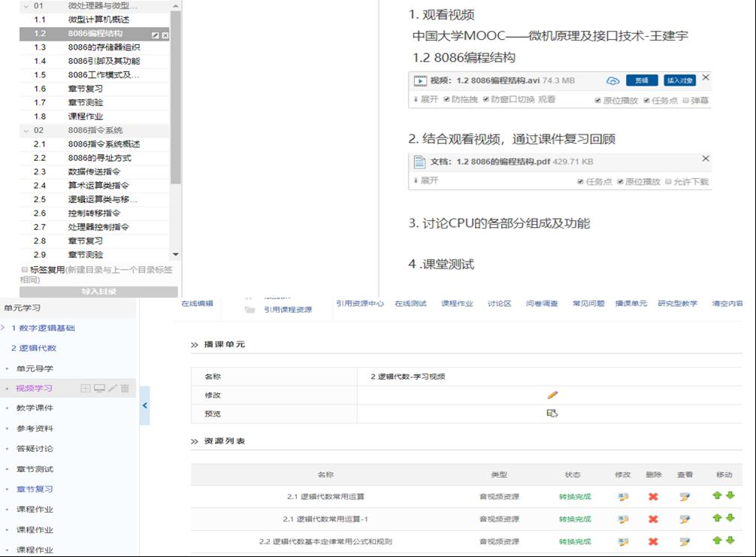This screenshot has height=557, width=756.
Task: Click the cloud upload icon beside the video
Action: click(612, 81)
